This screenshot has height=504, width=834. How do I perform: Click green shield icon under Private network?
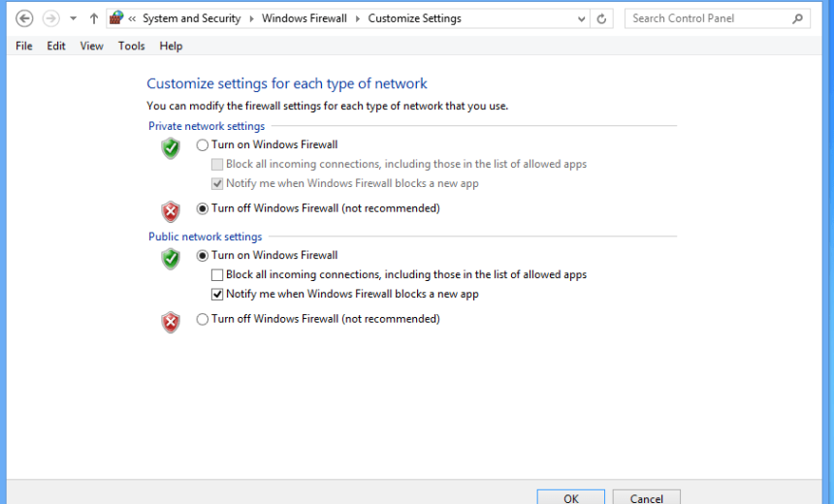[x=171, y=148]
